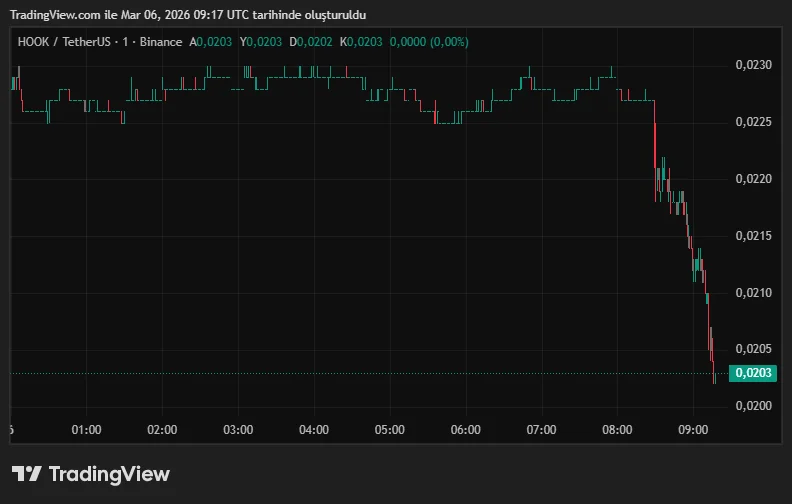
Task: Click the Binance exchange label
Action: click(x=160, y=42)
